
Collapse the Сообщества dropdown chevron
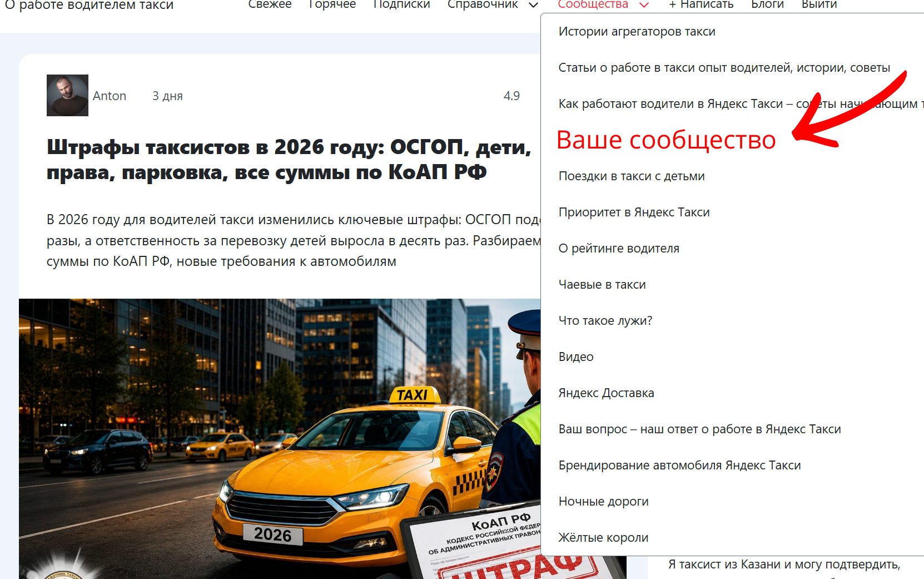[x=644, y=5]
